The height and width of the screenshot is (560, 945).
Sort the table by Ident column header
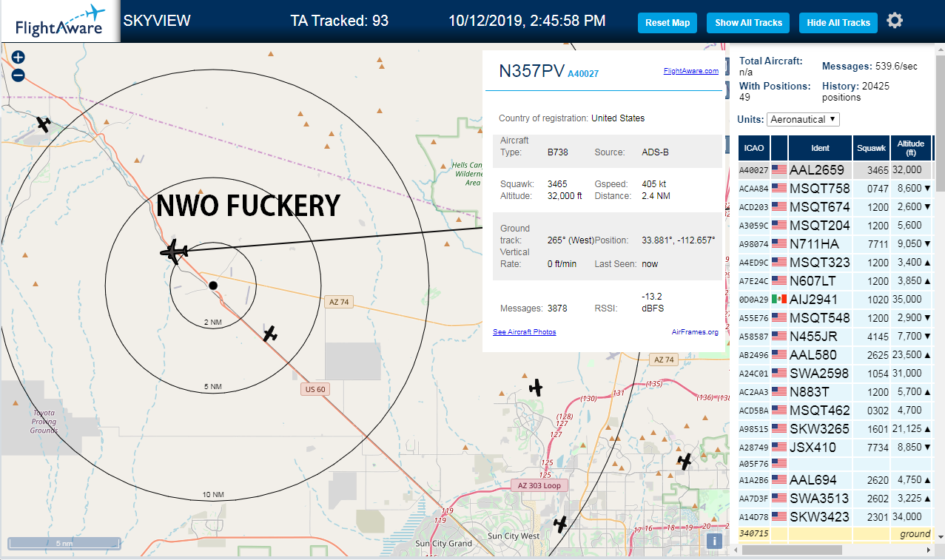(820, 148)
